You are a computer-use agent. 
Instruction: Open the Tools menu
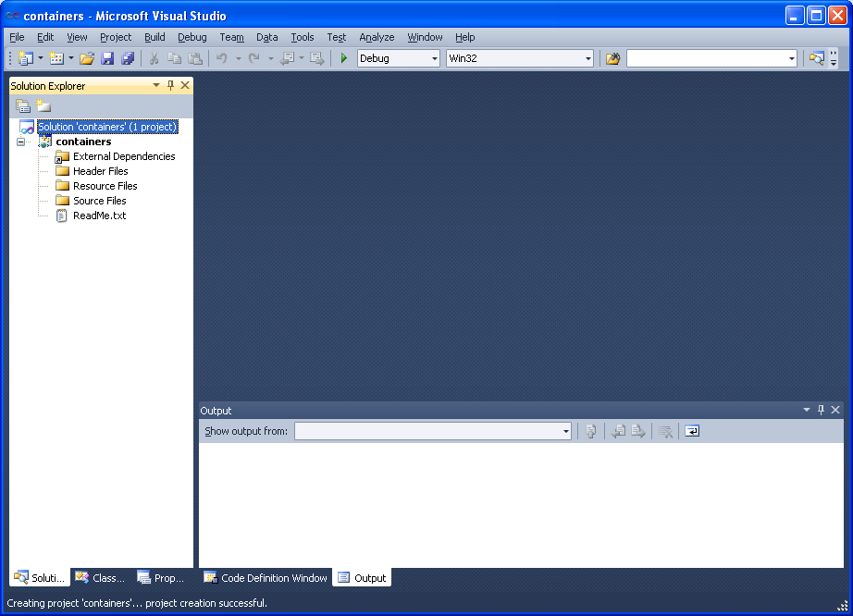coord(302,37)
